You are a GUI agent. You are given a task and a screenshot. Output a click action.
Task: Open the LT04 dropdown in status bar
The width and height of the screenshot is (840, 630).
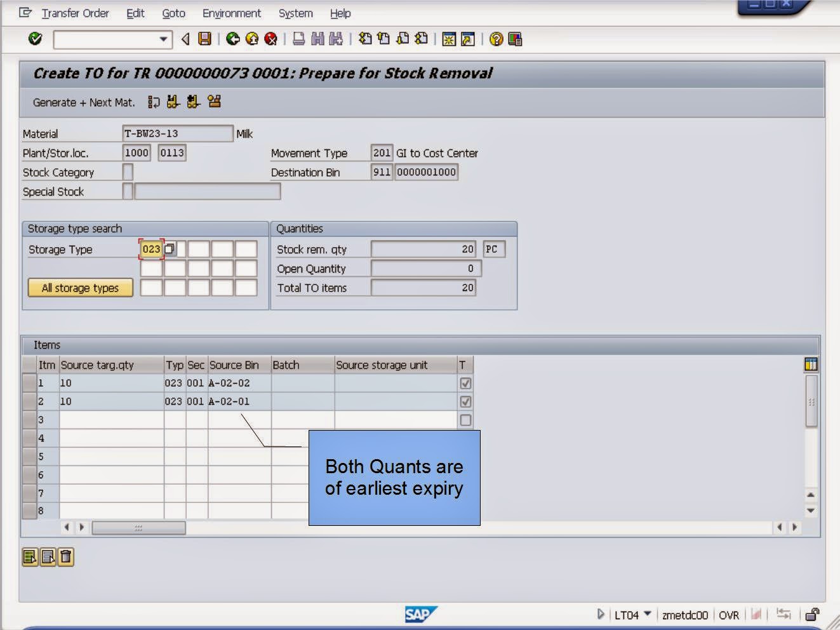pyautogui.click(x=648, y=615)
